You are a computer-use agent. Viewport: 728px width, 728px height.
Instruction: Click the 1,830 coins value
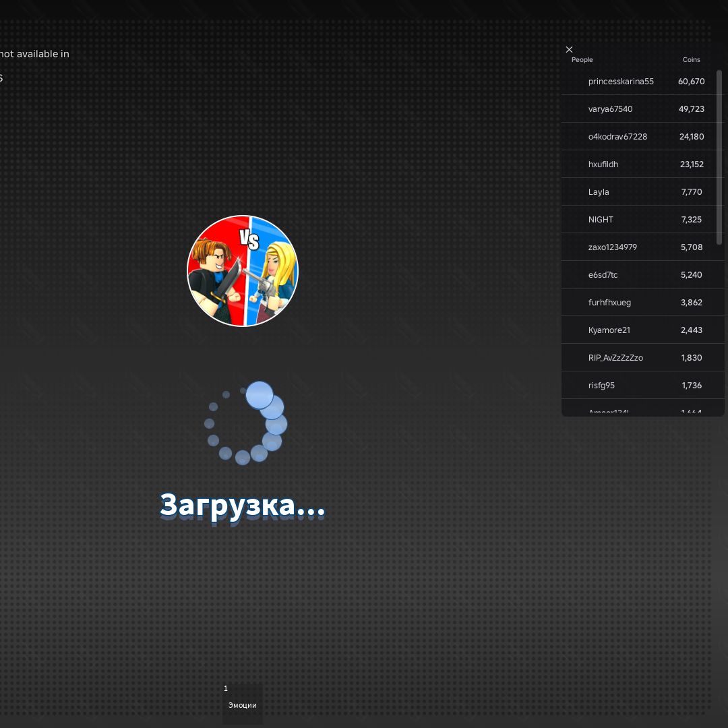point(692,357)
